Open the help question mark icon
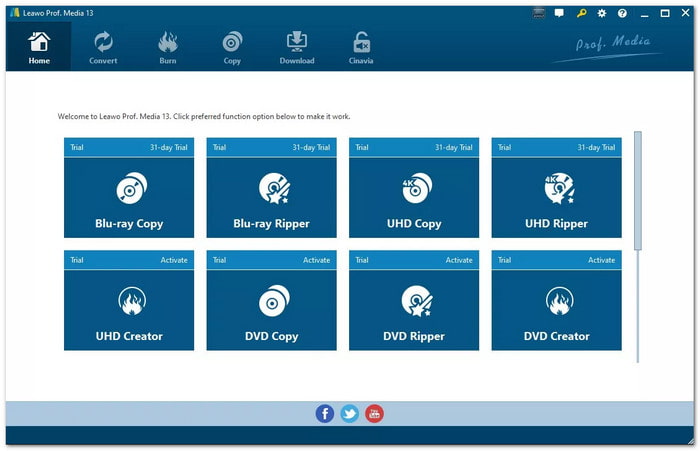Screen dimensions: 700x451 622,13
